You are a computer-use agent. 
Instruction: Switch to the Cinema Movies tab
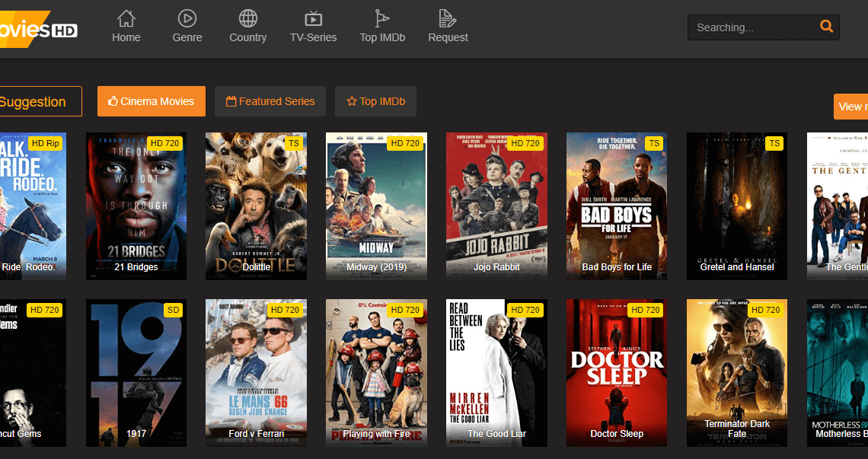pyautogui.click(x=151, y=101)
